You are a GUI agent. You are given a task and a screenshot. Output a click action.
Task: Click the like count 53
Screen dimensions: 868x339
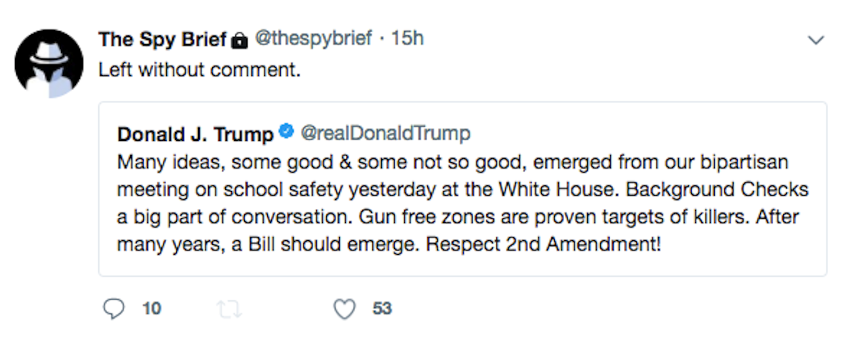coord(382,308)
